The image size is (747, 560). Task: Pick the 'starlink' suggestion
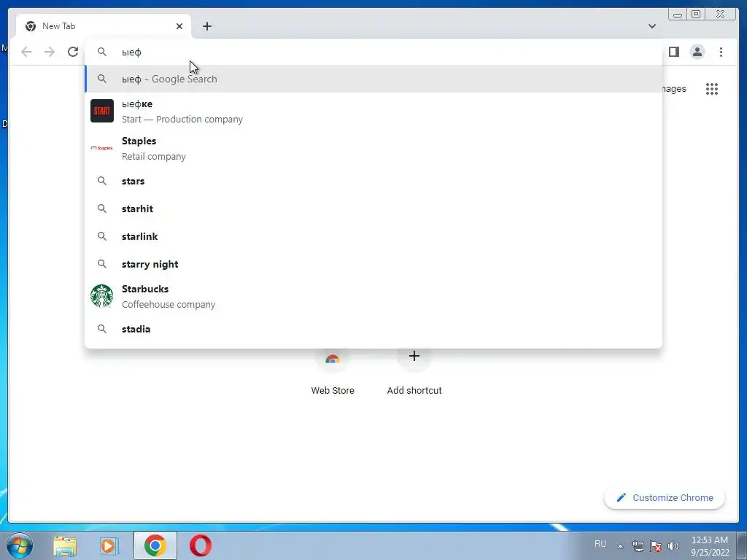pos(373,236)
